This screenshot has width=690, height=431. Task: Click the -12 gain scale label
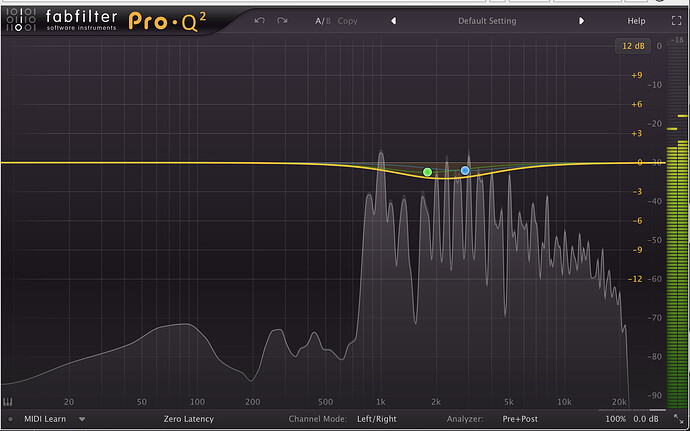[x=635, y=279]
